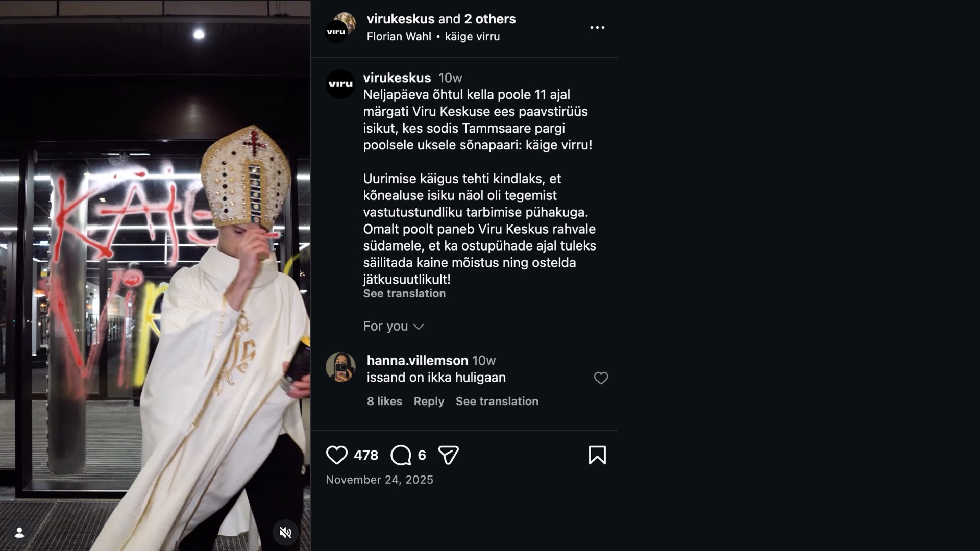Open comments via the speech bubble icon
The height and width of the screenshot is (551, 980).
point(401,455)
